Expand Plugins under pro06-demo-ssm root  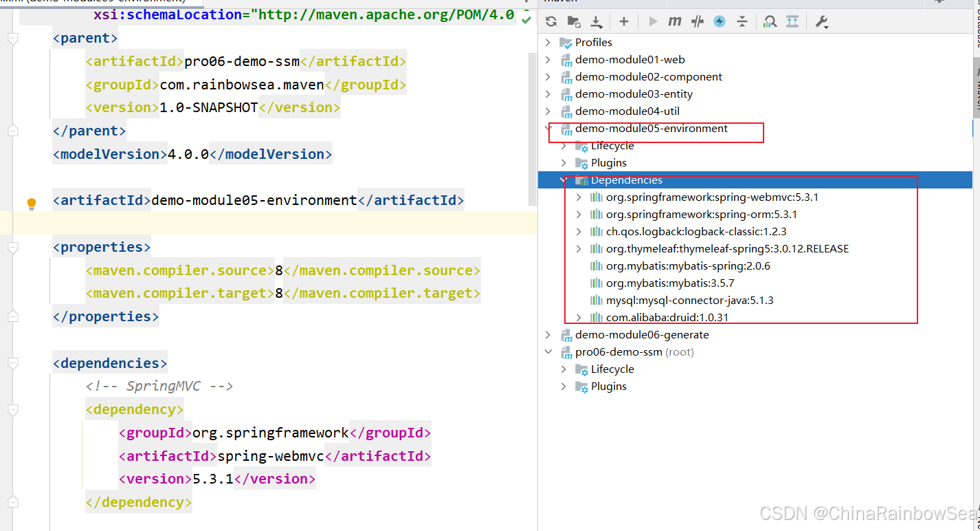(564, 387)
